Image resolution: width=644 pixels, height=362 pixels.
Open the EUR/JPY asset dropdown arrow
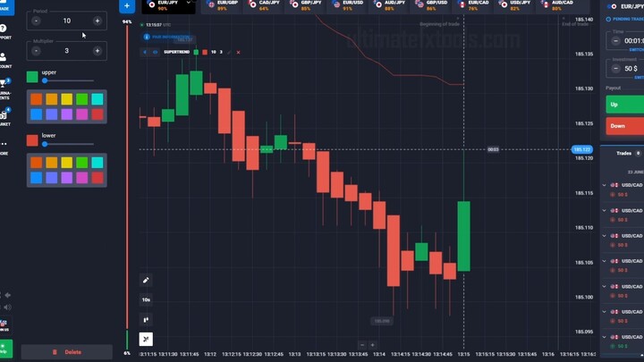coord(189,3)
